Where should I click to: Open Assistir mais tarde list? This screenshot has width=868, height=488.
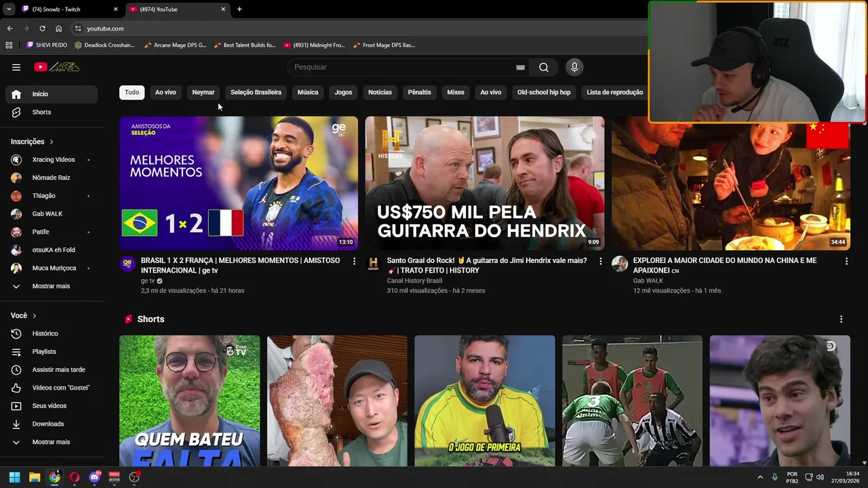point(52,369)
